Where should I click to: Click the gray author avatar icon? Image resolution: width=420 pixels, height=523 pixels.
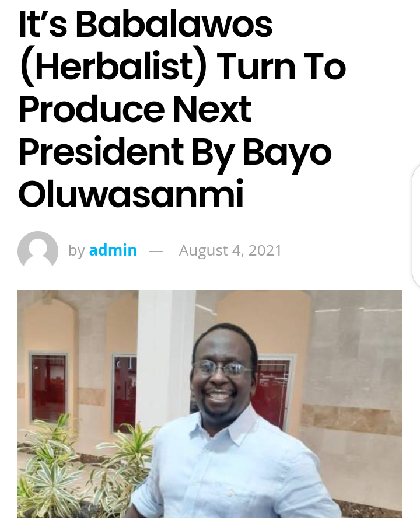pyautogui.click(x=38, y=250)
